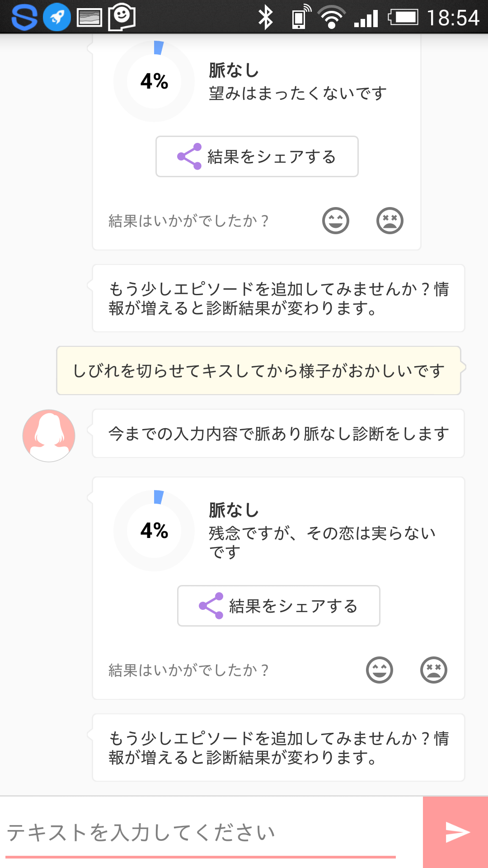Tap the sad face on lower result card

click(433, 670)
